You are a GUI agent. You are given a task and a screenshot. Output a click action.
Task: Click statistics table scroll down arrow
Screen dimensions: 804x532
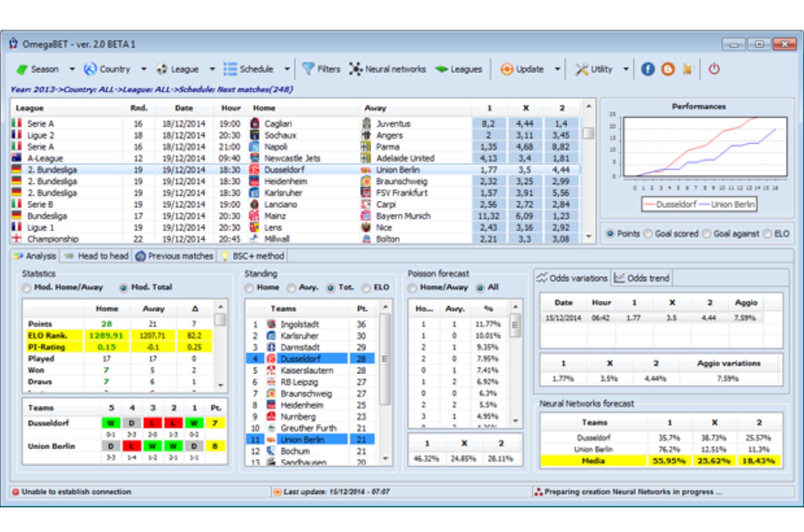click(221, 385)
